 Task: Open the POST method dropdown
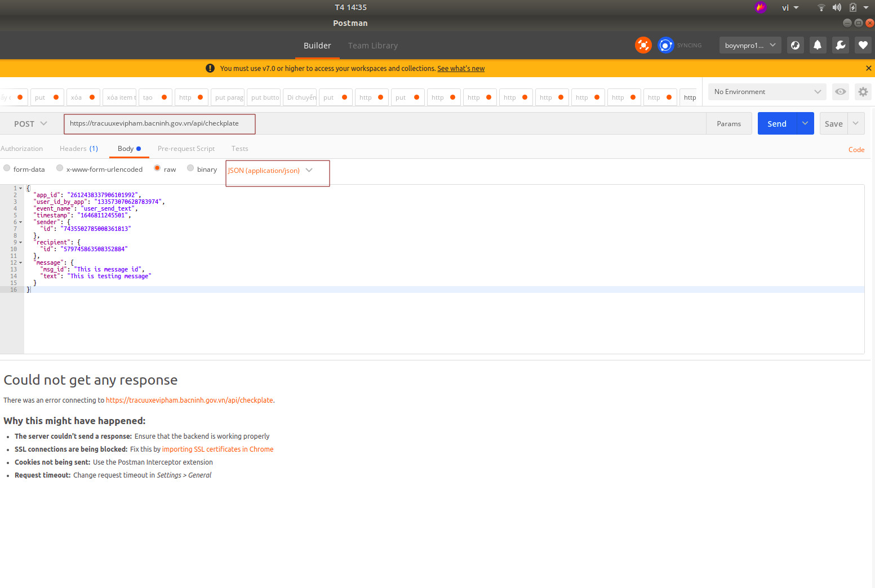pos(30,123)
